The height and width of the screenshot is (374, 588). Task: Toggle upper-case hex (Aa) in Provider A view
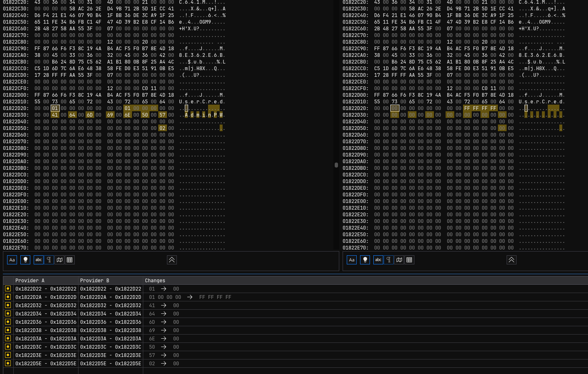(x=12, y=260)
